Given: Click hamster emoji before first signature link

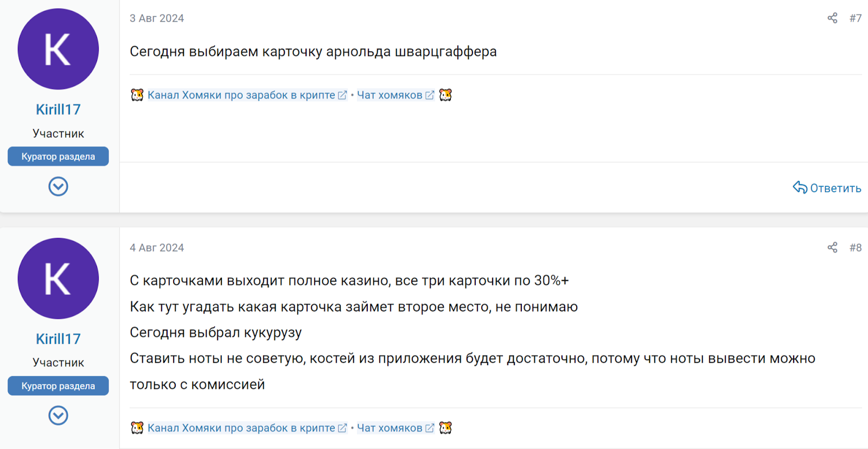Looking at the screenshot, I should 137,95.
